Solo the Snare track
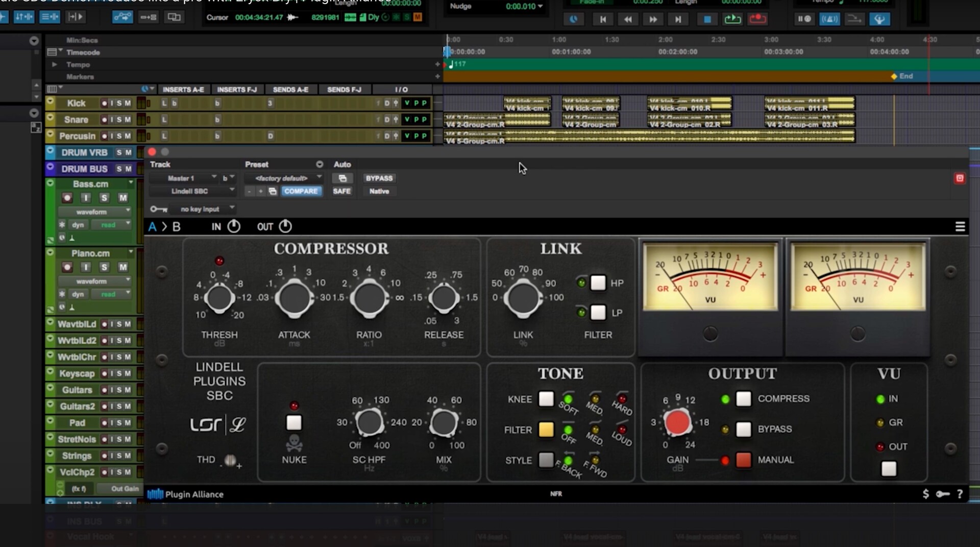 click(x=119, y=120)
